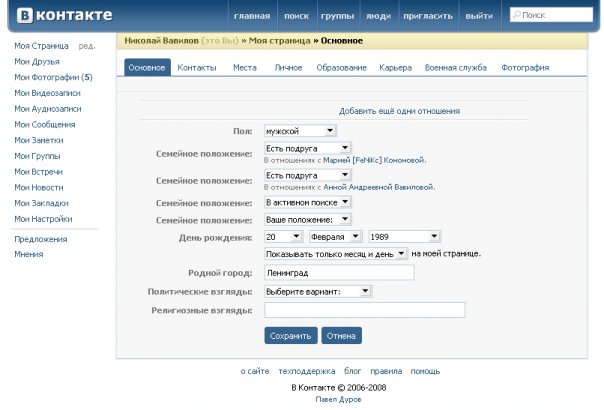This screenshot has height=410, width=604.
Task: Switch to the Контакты tab
Action: click(x=197, y=68)
